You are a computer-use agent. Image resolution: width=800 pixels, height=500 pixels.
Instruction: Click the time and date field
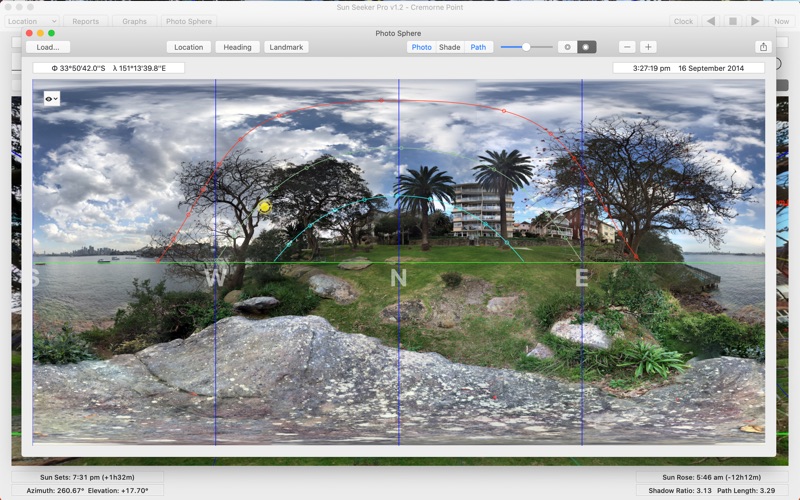(688, 68)
